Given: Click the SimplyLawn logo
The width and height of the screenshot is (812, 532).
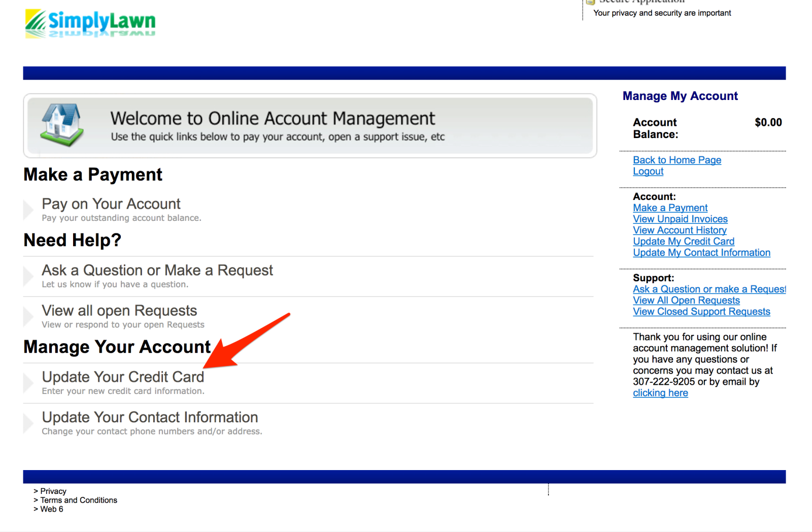Looking at the screenshot, I should point(90,23).
